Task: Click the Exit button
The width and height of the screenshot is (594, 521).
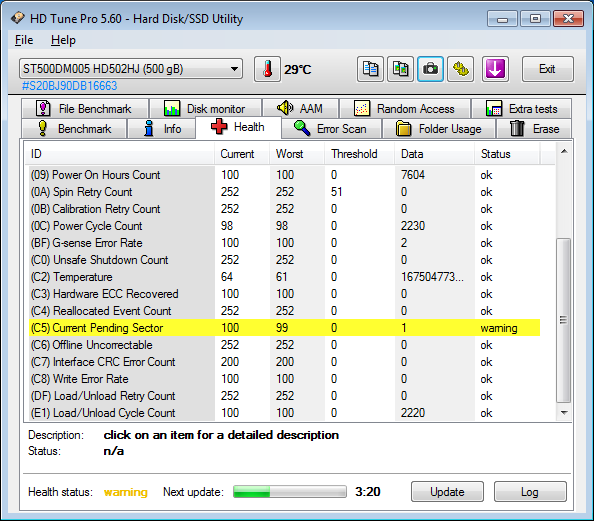Action: click(547, 69)
